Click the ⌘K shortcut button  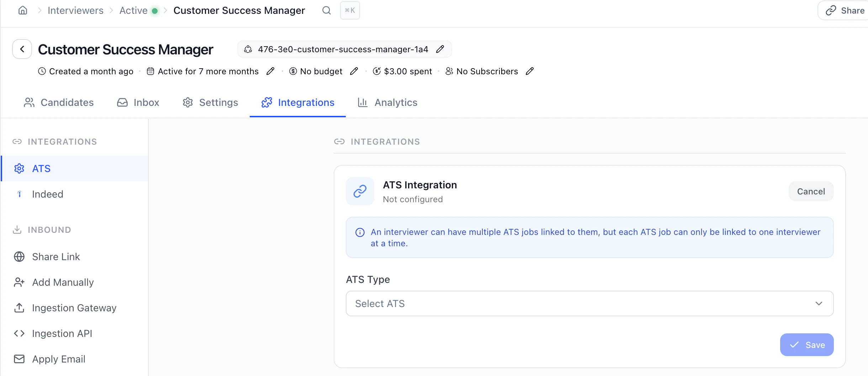click(350, 10)
